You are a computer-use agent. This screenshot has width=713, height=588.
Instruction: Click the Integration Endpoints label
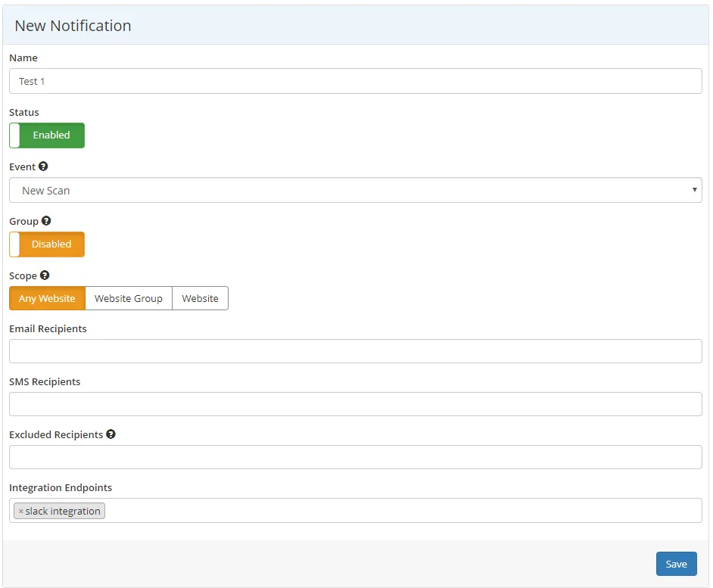(61, 487)
